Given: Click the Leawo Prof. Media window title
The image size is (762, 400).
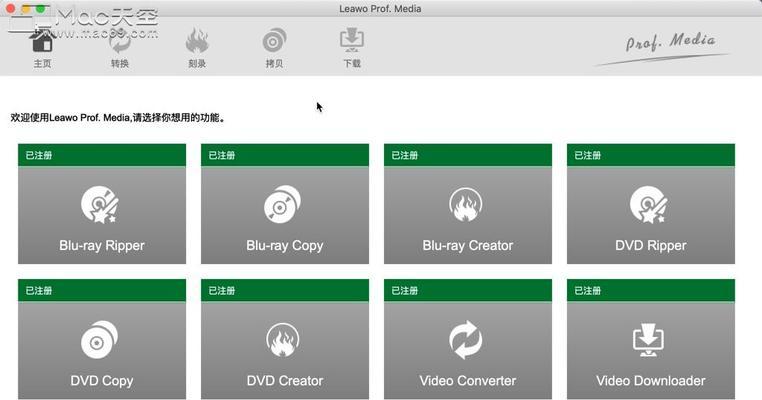Looking at the screenshot, I should click(380, 9).
